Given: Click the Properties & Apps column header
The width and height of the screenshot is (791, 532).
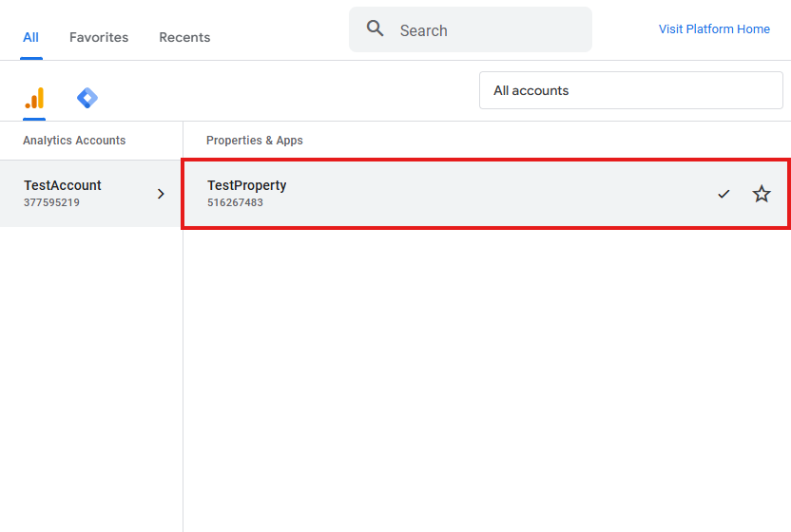Looking at the screenshot, I should 255,141.
